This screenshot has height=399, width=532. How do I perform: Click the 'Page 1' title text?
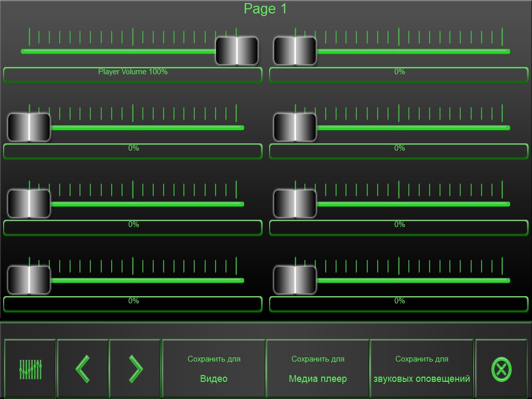pyautogui.click(x=265, y=9)
